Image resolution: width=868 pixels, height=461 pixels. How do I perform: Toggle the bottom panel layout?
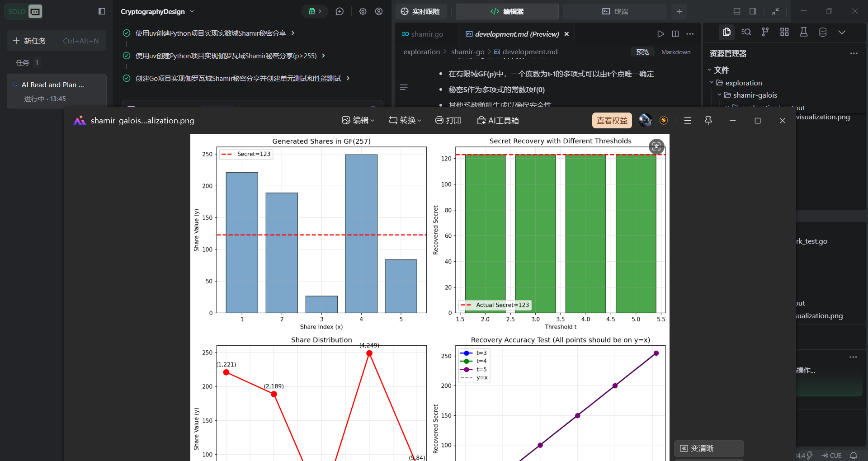point(737,11)
